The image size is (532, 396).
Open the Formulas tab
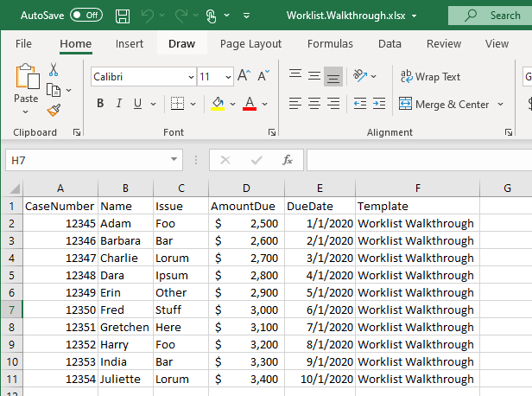[330, 44]
